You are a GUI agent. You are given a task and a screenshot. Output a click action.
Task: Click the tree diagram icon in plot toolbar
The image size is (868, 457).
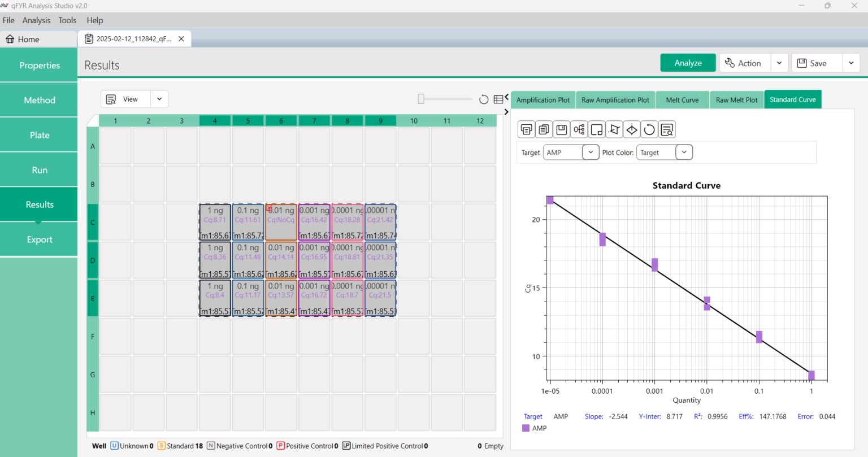coord(579,129)
